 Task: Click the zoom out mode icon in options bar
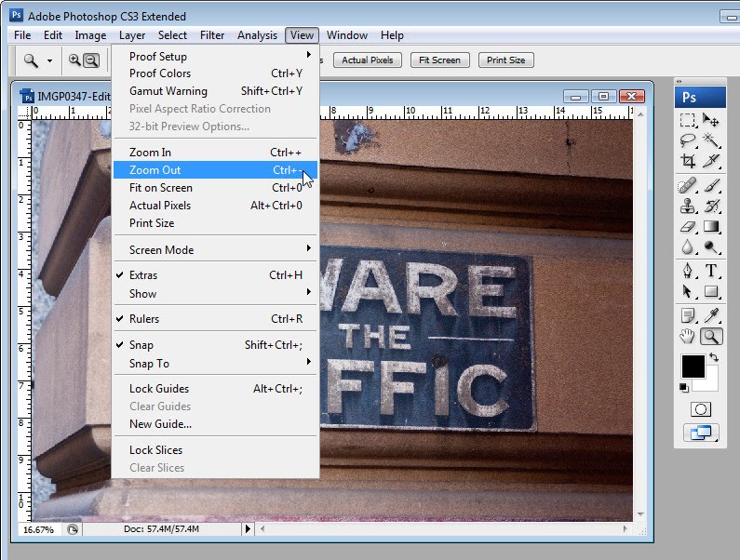point(91,60)
